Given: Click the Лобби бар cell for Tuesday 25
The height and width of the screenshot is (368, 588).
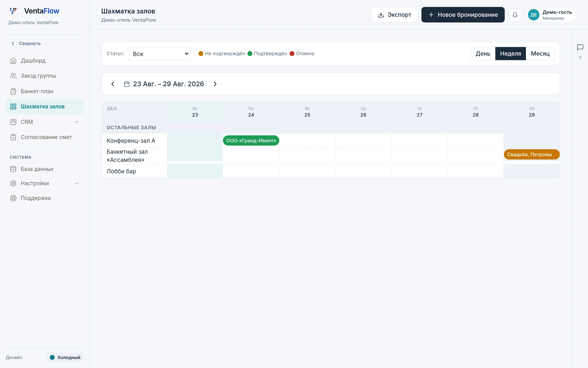Looking at the screenshot, I should tap(307, 171).
